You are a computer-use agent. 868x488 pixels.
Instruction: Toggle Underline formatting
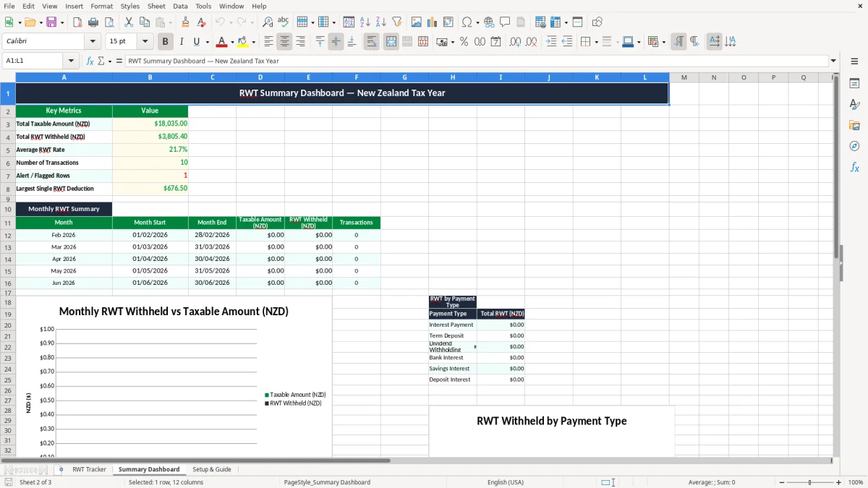196,42
